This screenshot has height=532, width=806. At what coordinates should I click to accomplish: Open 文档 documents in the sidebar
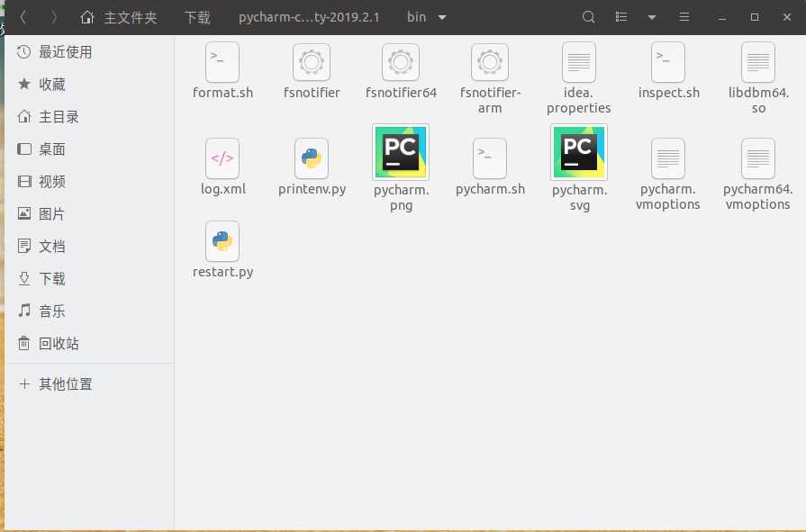90,247
